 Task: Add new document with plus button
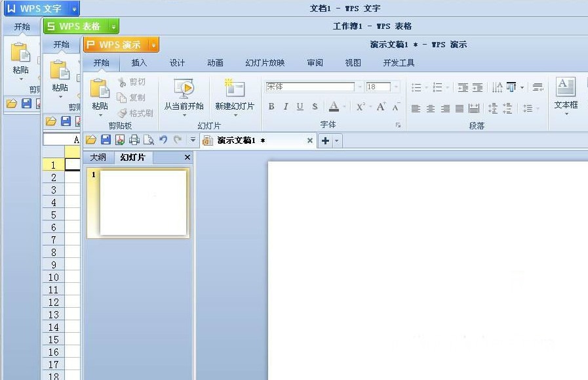coord(326,141)
